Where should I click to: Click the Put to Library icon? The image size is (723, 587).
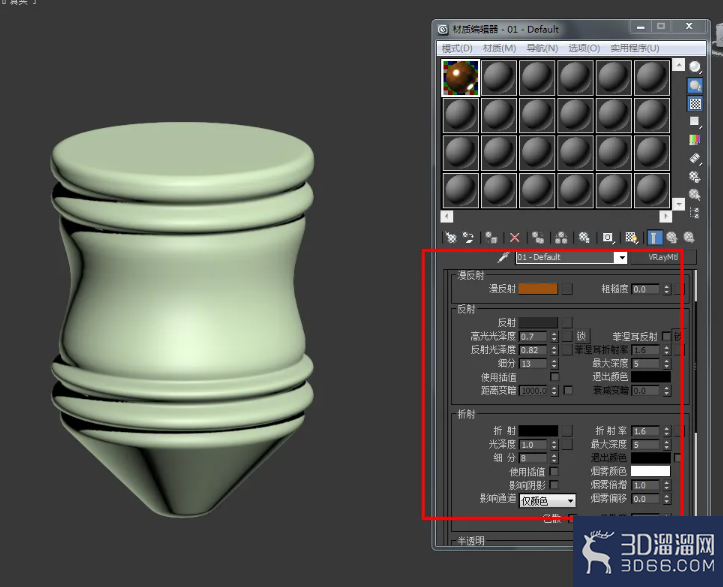pos(584,238)
